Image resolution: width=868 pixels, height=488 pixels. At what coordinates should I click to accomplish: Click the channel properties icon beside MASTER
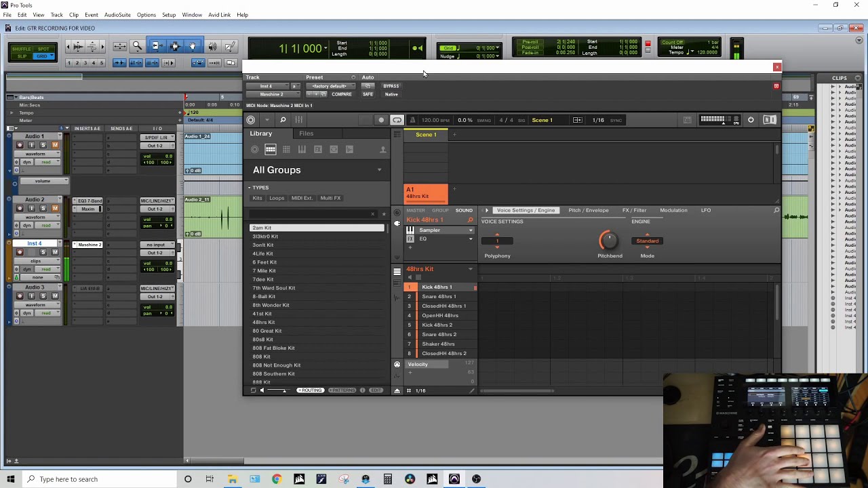[x=397, y=212]
